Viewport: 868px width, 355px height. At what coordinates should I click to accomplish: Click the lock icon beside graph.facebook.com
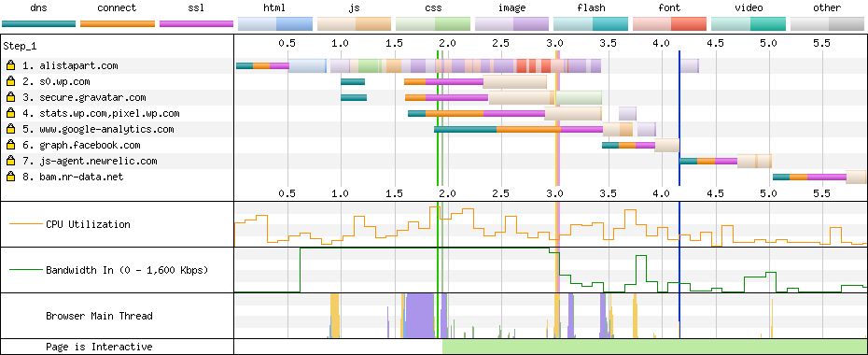[10, 145]
